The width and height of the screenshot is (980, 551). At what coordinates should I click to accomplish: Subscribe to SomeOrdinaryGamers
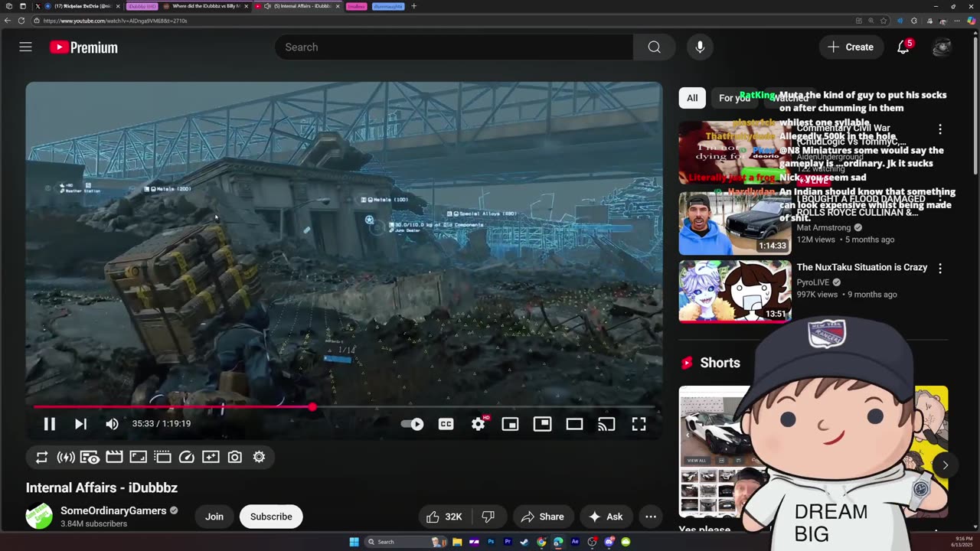click(x=271, y=517)
